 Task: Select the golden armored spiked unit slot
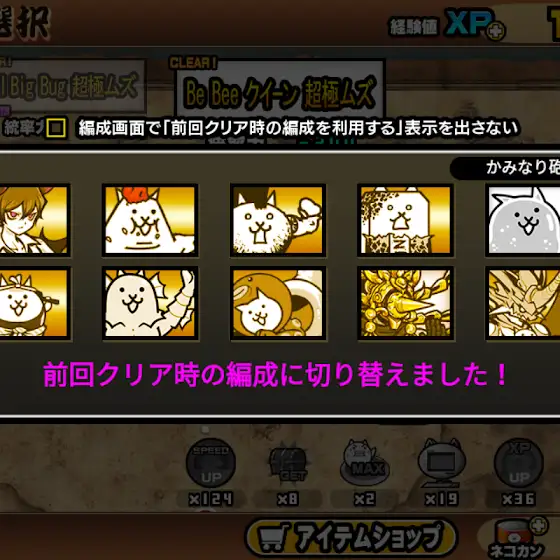point(405,303)
